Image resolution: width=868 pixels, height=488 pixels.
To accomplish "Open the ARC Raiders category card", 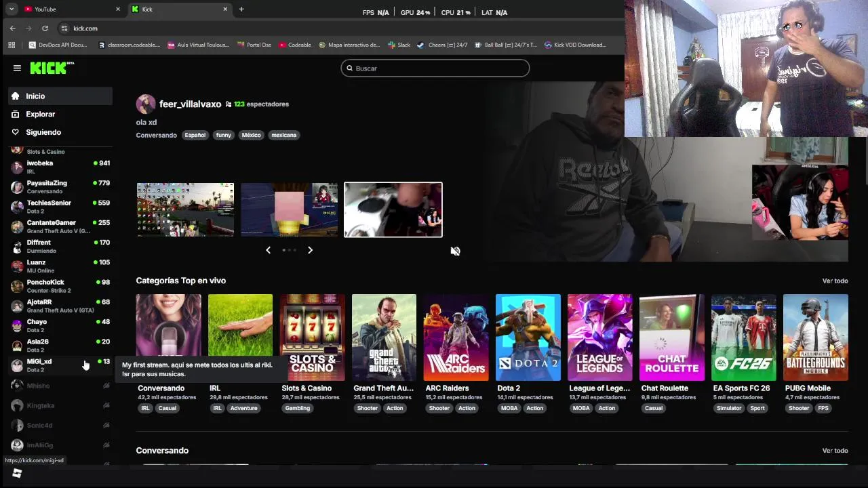I will tap(456, 338).
